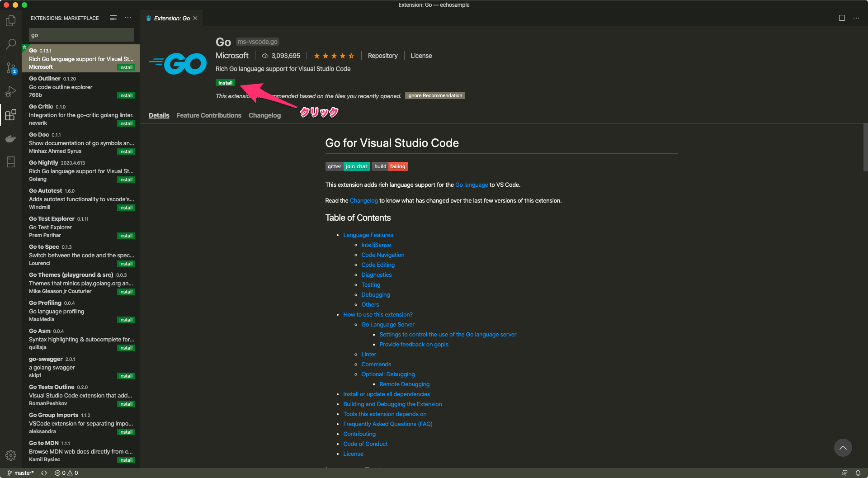The height and width of the screenshot is (478, 868).
Task: Open the extension's Repository link
Action: click(382, 56)
